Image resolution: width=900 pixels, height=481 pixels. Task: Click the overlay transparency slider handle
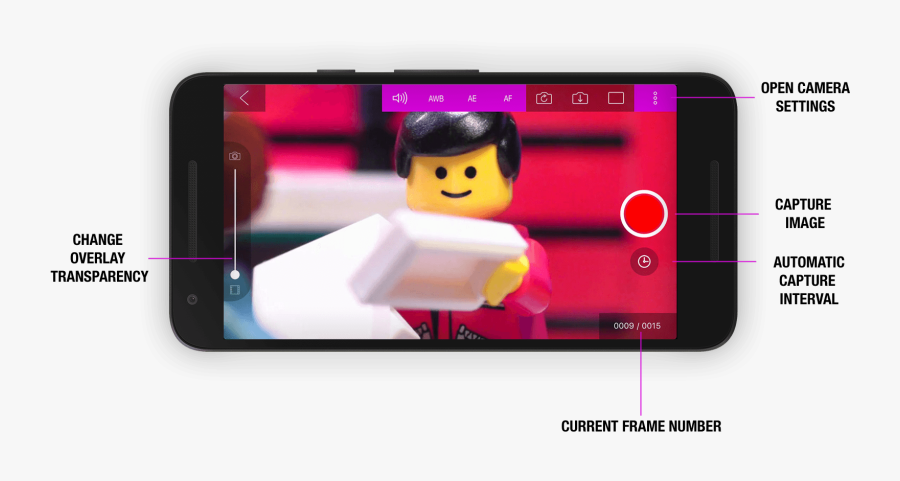(235, 275)
